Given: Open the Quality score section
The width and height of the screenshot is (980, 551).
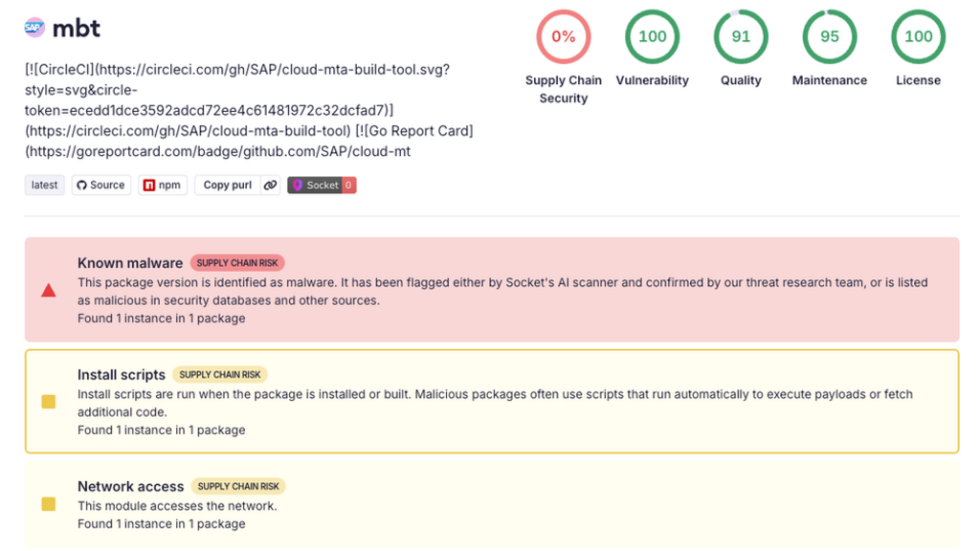Looking at the screenshot, I should click(x=740, y=36).
